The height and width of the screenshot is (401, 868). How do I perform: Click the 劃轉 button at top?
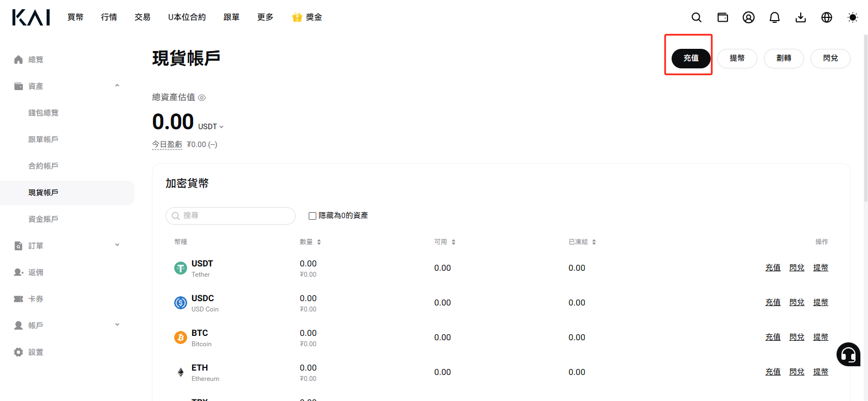(x=784, y=59)
